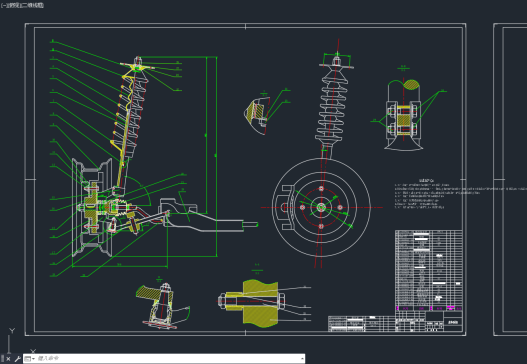The image size is (527, 364).
Task: Open the view name menu in viewport label
Action: pos(15,5)
